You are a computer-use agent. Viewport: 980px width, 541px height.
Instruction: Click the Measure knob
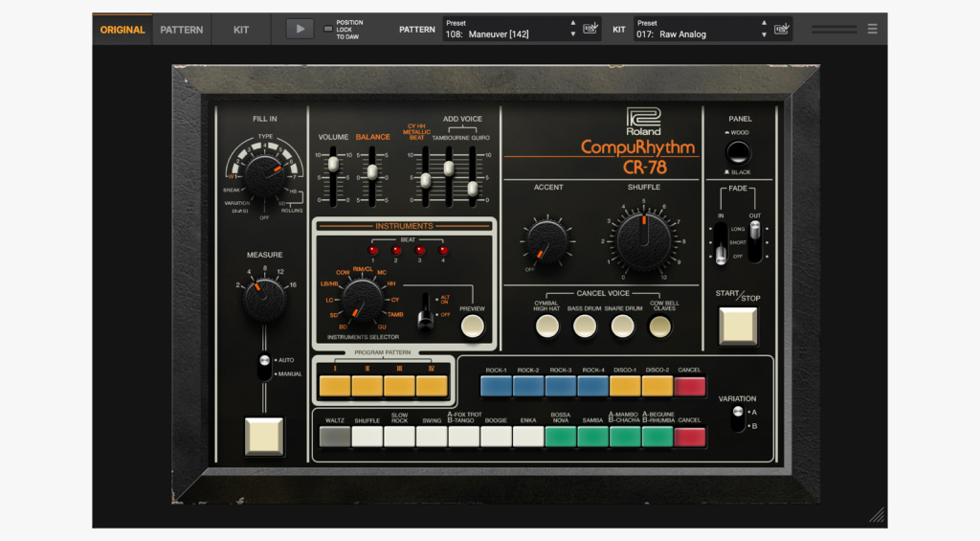(264, 300)
